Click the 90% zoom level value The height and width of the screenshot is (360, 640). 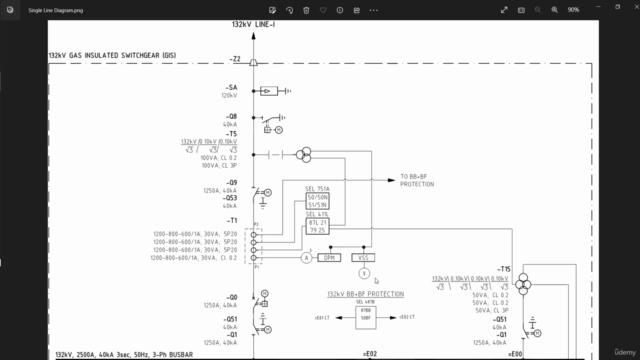[573, 10]
